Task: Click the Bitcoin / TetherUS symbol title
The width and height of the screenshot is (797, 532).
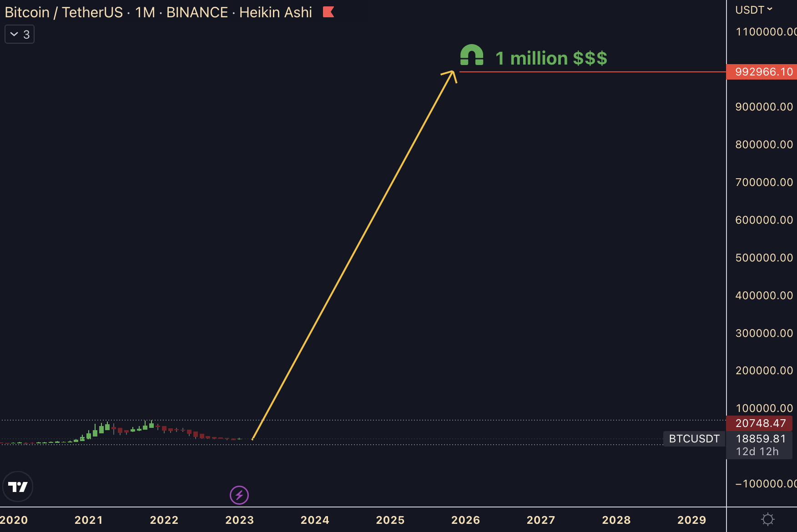Action: (64, 12)
